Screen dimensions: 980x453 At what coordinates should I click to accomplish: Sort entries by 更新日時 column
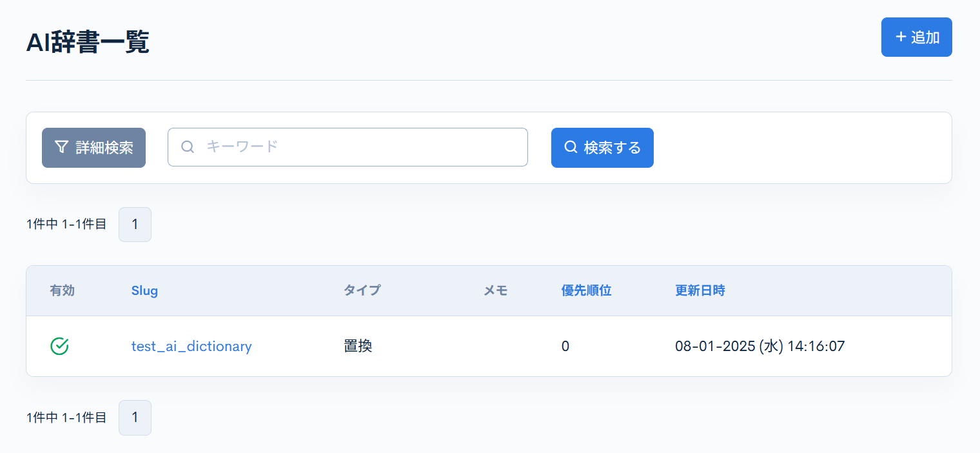[700, 290]
